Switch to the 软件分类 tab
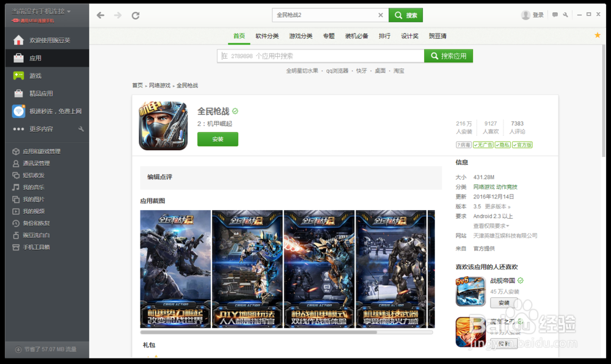This screenshot has width=611, height=364. (x=267, y=36)
